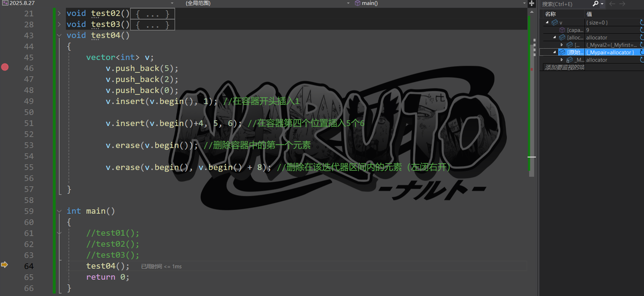Refresh the _M... allocator row value
Screen dimensions: 644x296
pos(642,60)
